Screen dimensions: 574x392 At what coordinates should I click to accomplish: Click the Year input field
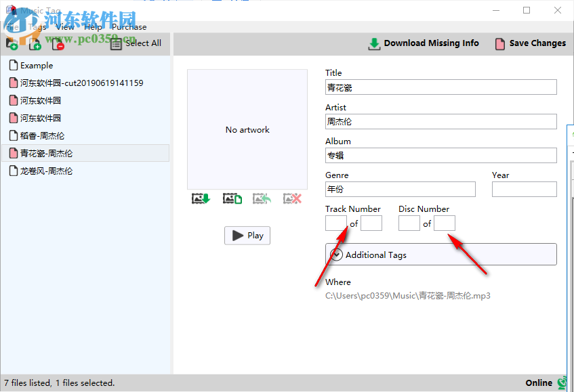(525, 189)
